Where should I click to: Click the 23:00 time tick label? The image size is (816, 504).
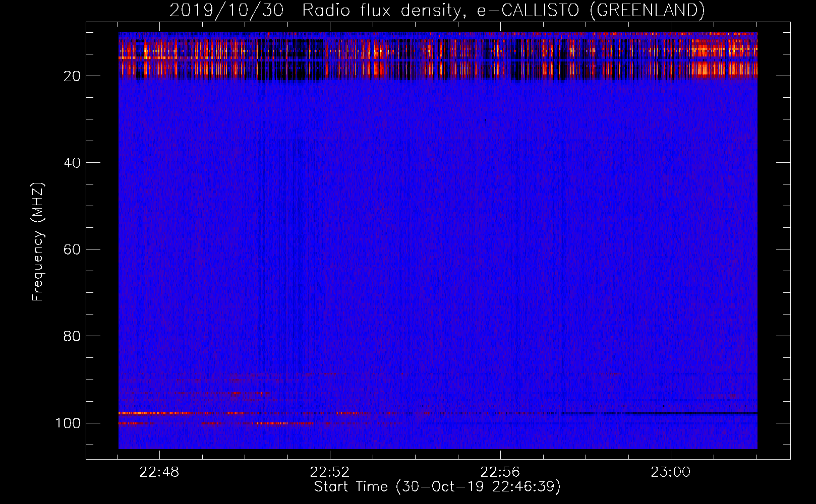(x=671, y=472)
